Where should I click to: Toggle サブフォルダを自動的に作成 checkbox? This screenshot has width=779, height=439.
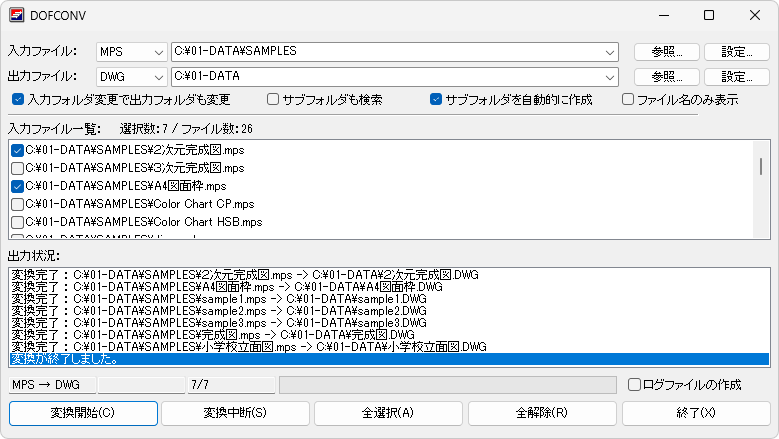coord(436,99)
